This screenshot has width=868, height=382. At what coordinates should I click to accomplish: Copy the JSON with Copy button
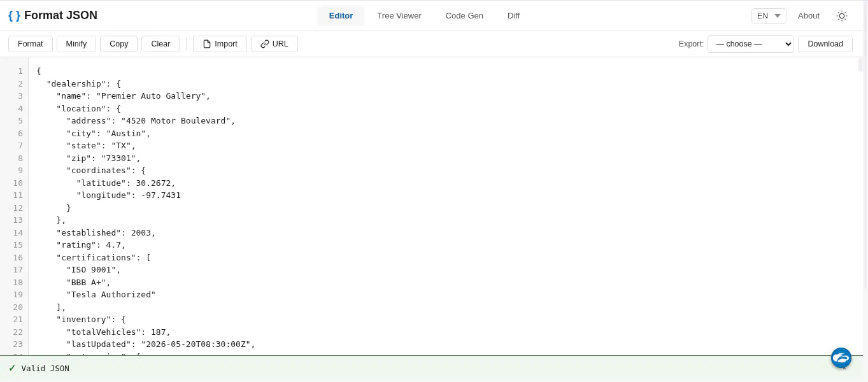point(119,44)
